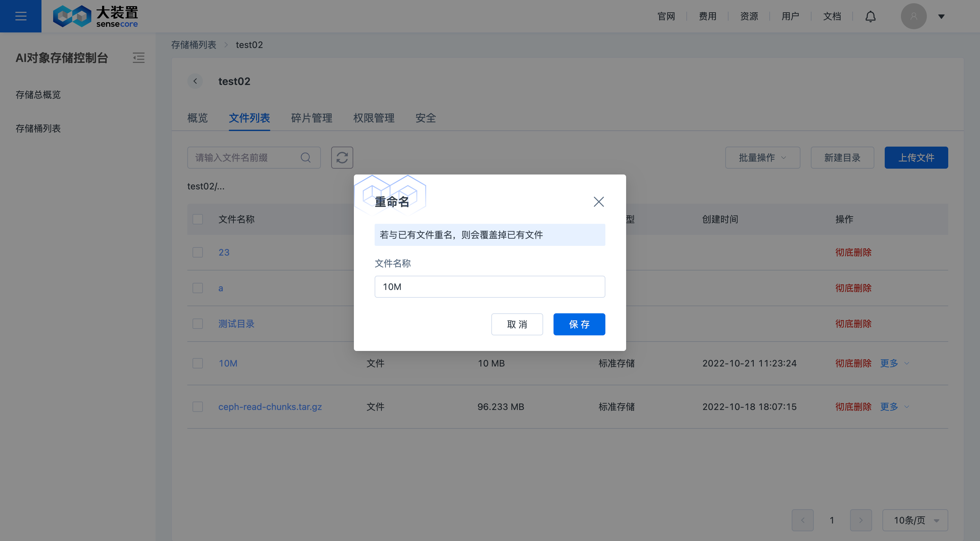
Task: Focus the 文件名称 input in the dialog
Action: pyautogui.click(x=490, y=287)
